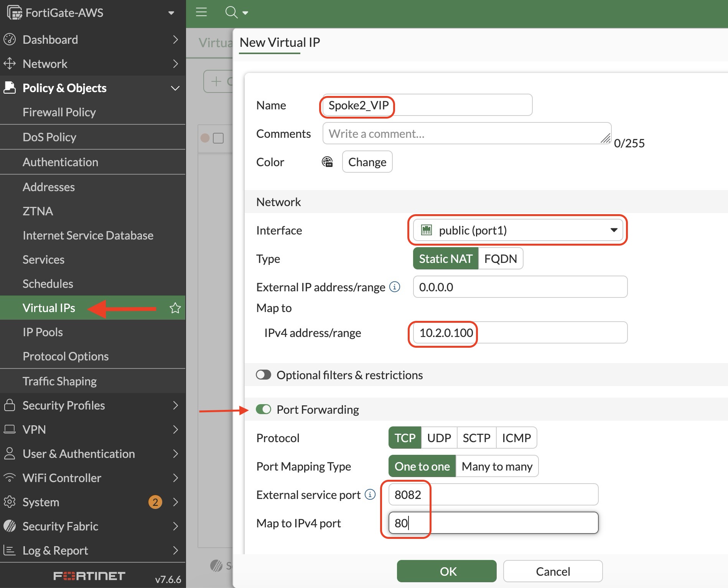Click the Security Profiles lock icon
Screen dimensions: 728x588
[10, 405]
